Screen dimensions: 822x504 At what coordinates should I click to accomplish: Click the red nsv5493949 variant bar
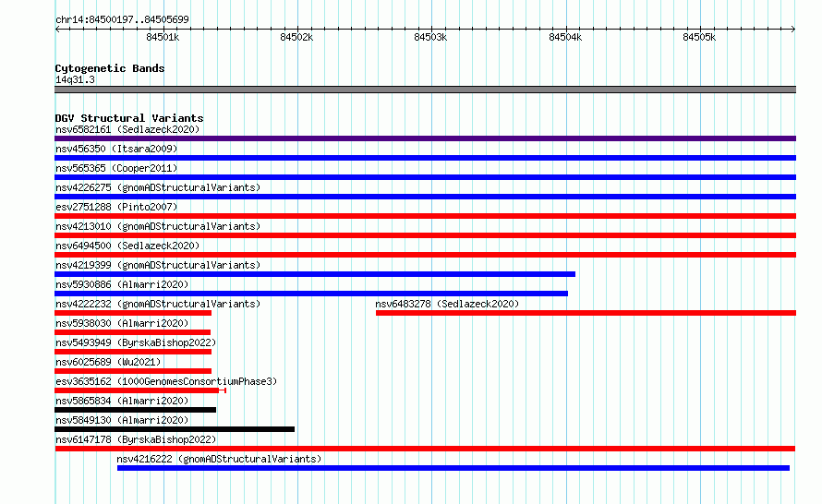coord(133,352)
